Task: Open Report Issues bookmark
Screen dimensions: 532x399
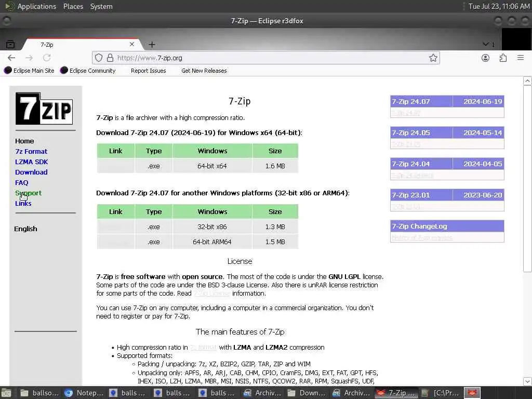Action: point(148,71)
